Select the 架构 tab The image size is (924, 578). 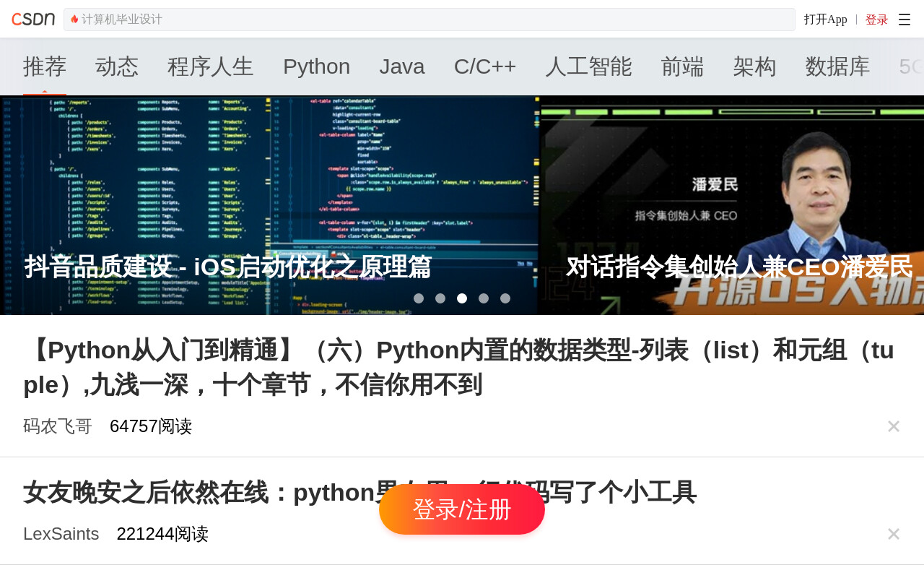[755, 66]
